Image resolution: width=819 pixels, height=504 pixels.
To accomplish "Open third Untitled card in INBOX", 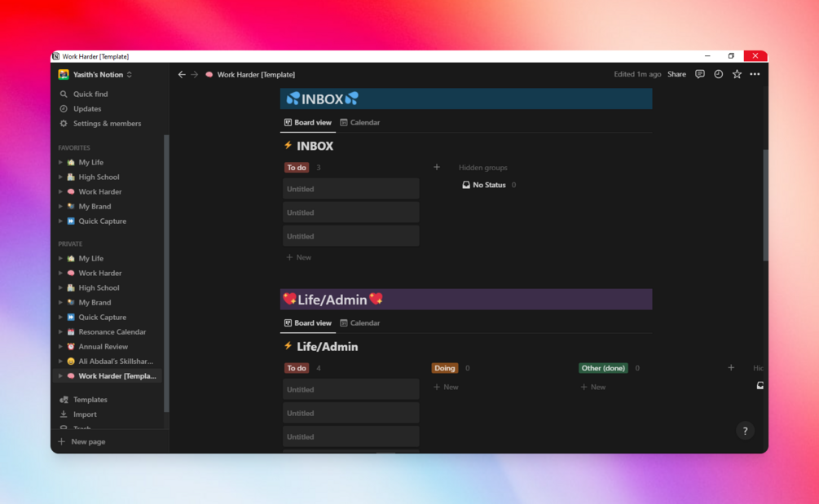I will coord(351,236).
